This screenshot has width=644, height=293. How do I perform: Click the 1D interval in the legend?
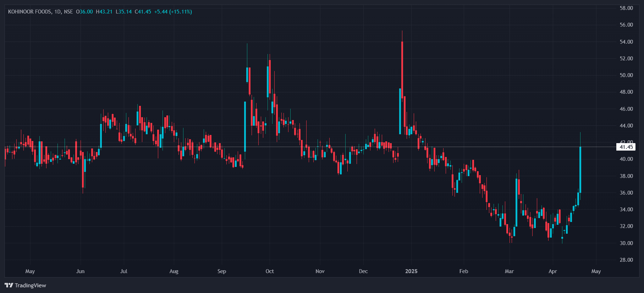57,12
